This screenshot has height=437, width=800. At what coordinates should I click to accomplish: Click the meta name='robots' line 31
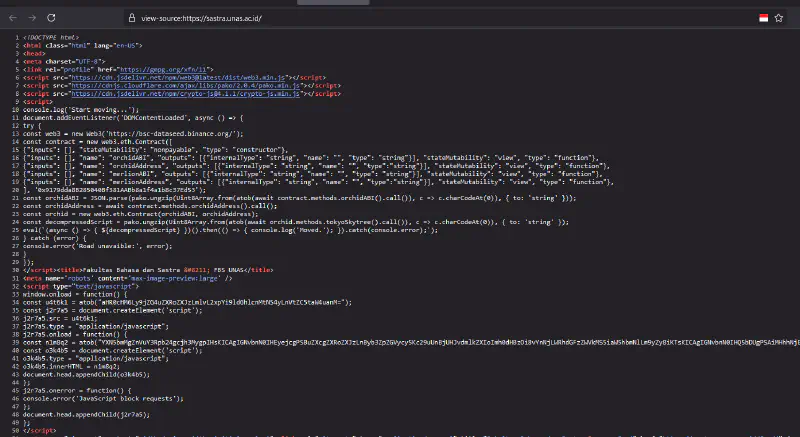click(128, 278)
